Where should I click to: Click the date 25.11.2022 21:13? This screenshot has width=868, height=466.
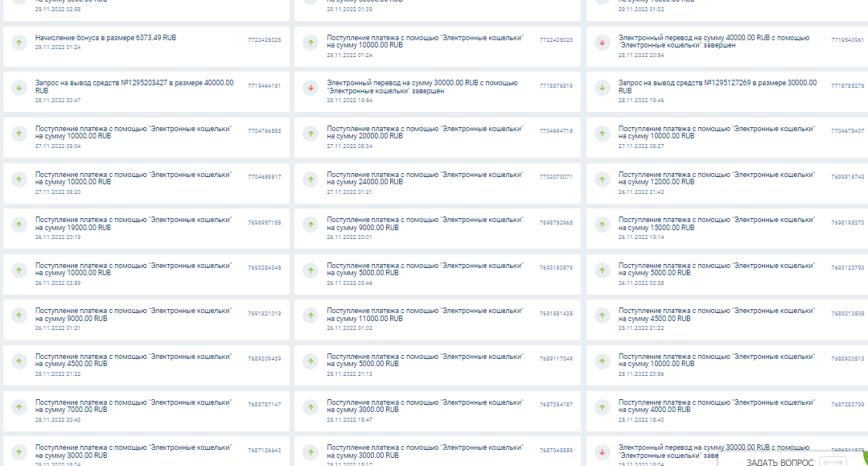coord(349,374)
